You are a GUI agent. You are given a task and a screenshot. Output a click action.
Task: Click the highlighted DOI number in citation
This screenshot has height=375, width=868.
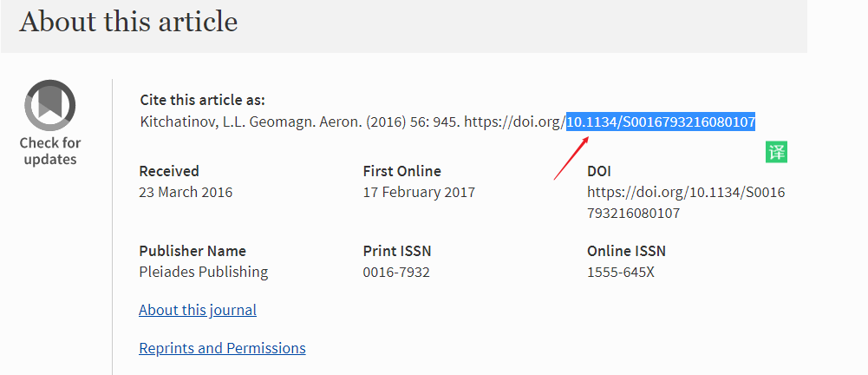(x=661, y=122)
